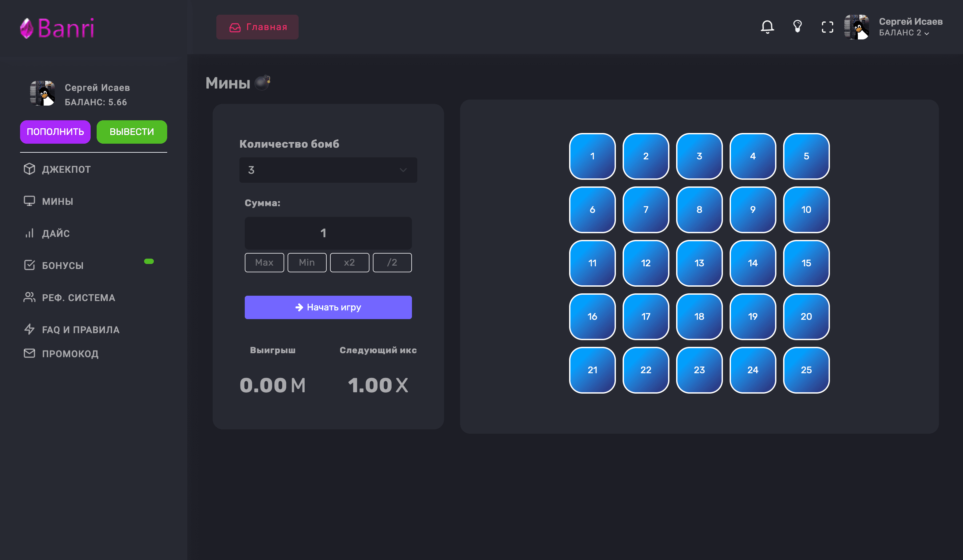Set bet with Max button
The width and height of the screenshot is (963, 560).
[x=264, y=262]
